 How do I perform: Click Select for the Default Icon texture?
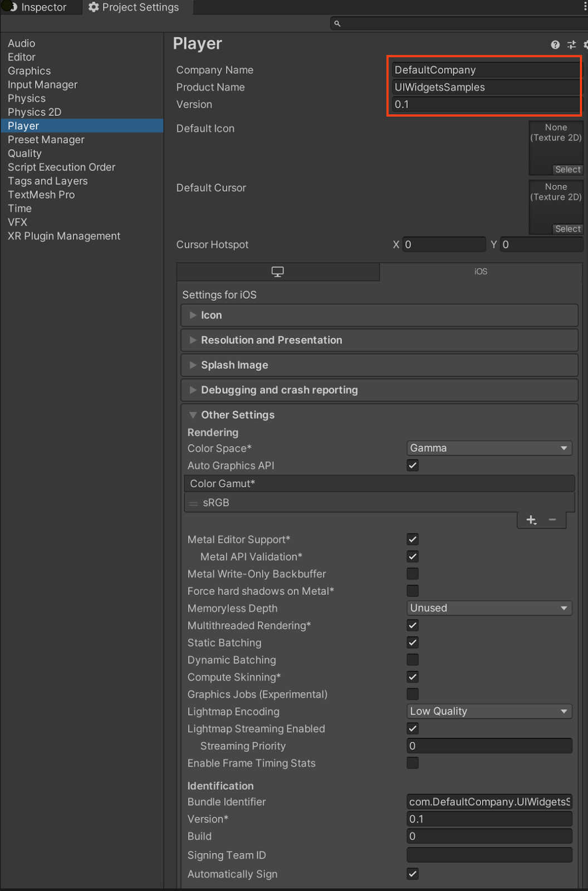(x=567, y=170)
